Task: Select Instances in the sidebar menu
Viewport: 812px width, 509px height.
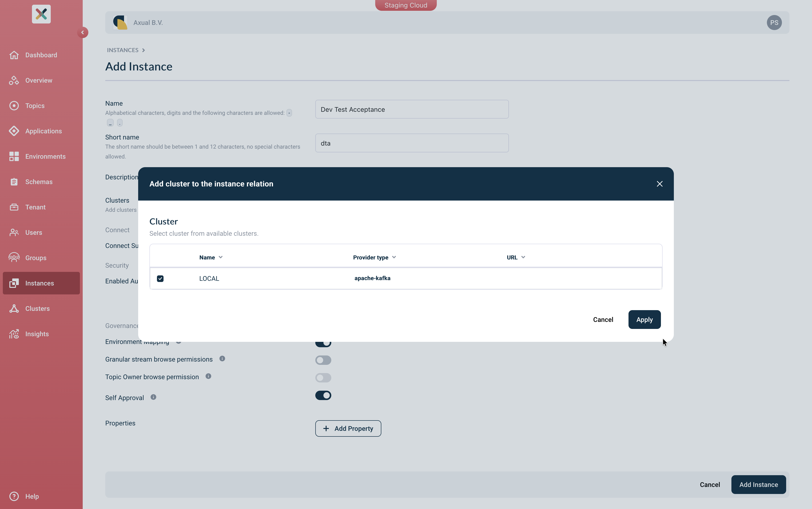Action: click(x=40, y=283)
